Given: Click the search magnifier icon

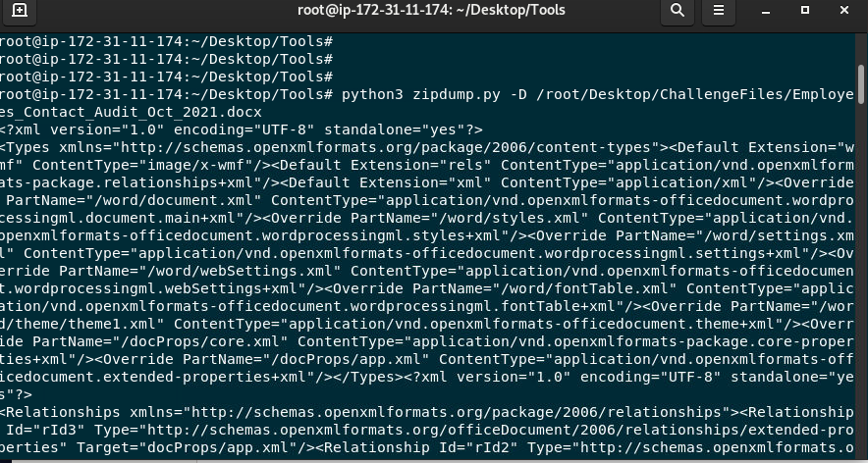Looking at the screenshot, I should [x=678, y=12].
